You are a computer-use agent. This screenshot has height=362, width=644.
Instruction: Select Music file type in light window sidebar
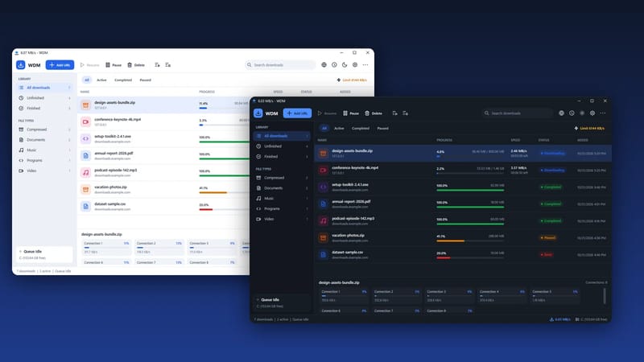tap(44, 150)
